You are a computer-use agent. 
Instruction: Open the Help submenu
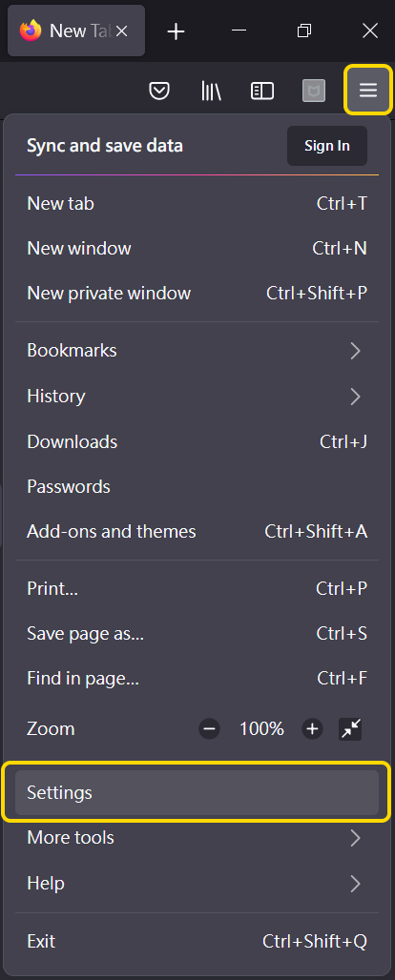tap(197, 883)
